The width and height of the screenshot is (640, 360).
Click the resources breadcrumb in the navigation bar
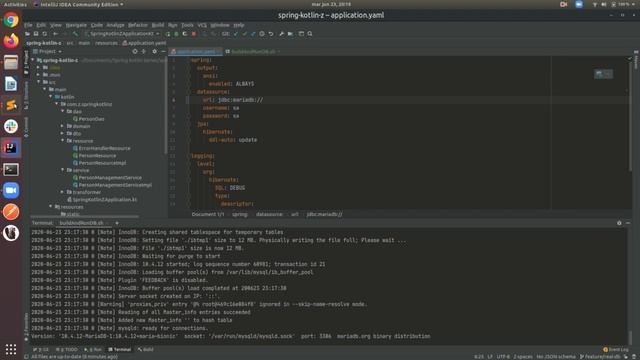pyautogui.click(x=106, y=43)
